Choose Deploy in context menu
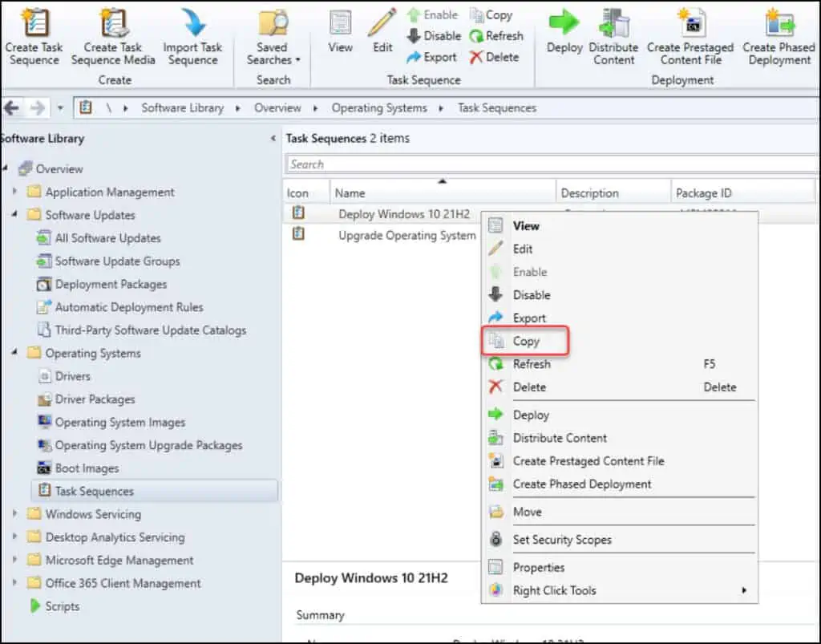 (620, 415)
